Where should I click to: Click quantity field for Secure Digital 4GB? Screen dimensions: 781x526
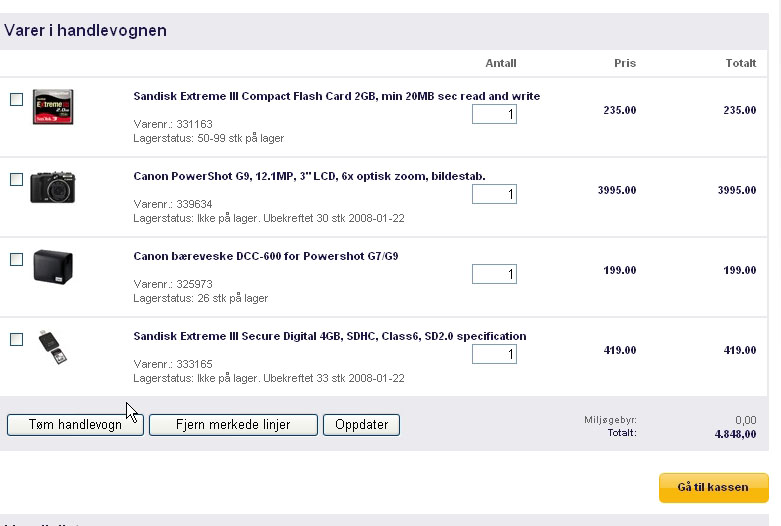point(495,354)
